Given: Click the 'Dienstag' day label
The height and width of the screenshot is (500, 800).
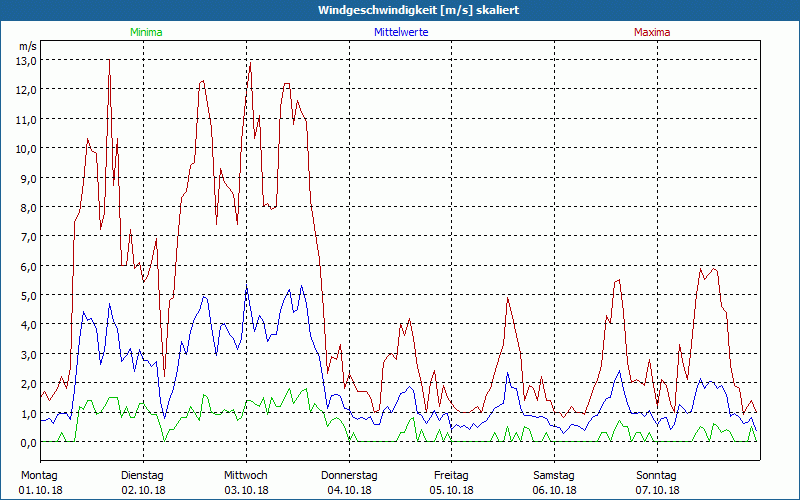Looking at the screenshot, I should tap(142, 476).
